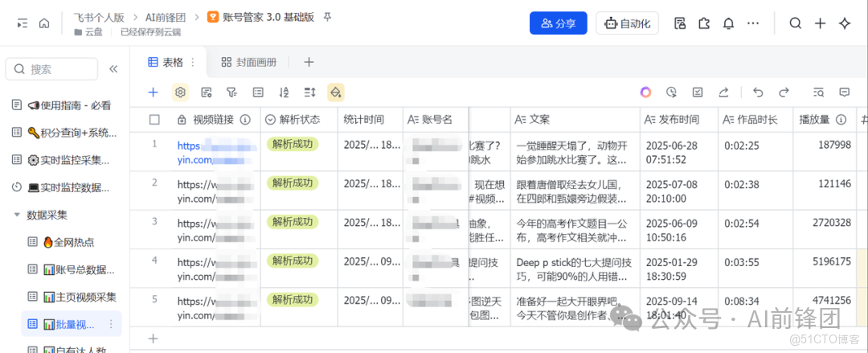
Task: Switch to the 封面画册 gallery tab
Action: (x=248, y=62)
